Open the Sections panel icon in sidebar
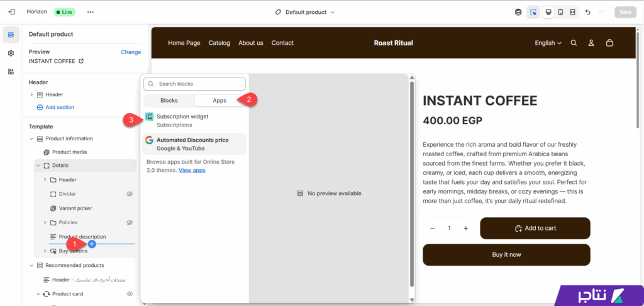The width and height of the screenshot is (644, 306). tap(11, 35)
